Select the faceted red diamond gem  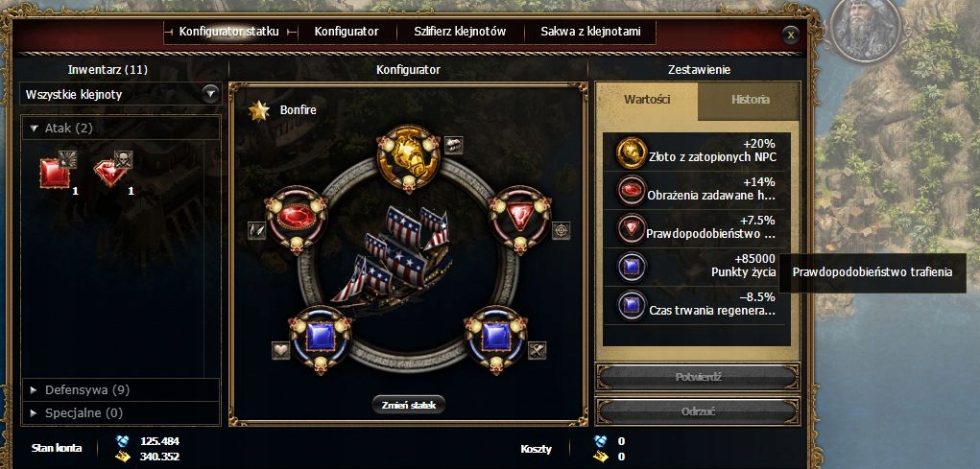coord(110,173)
